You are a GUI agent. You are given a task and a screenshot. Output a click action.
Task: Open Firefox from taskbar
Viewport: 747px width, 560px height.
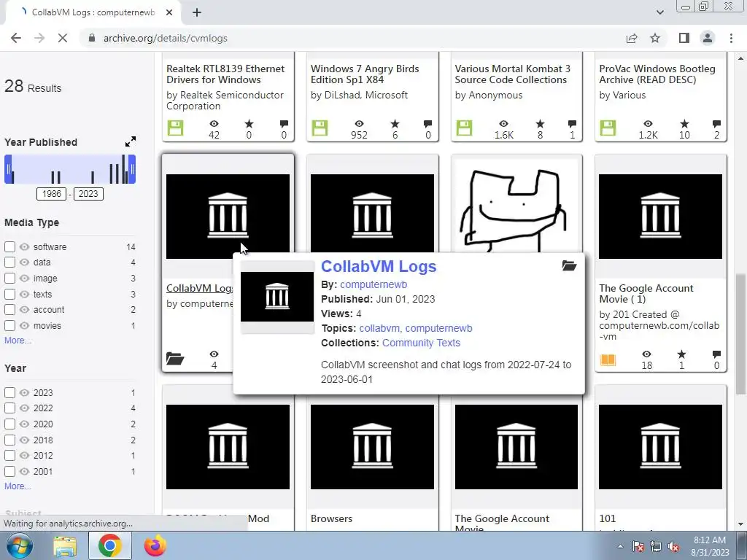pyautogui.click(x=155, y=545)
